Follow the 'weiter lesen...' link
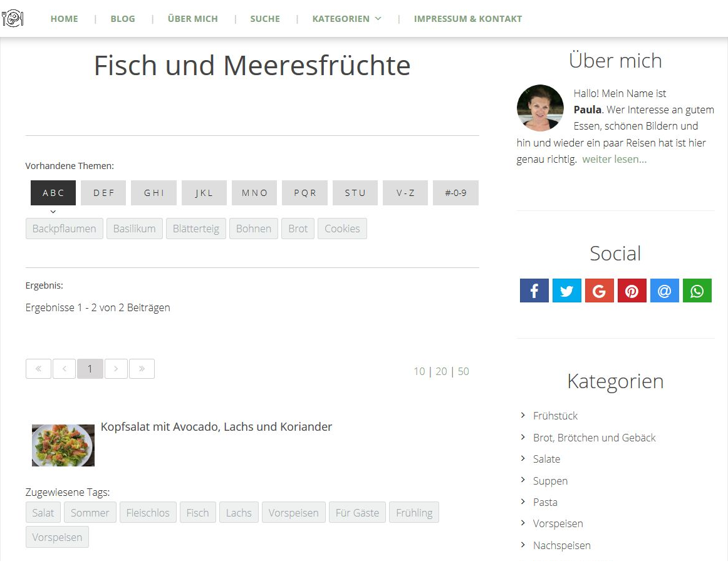This screenshot has width=728, height=571. click(614, 159)
